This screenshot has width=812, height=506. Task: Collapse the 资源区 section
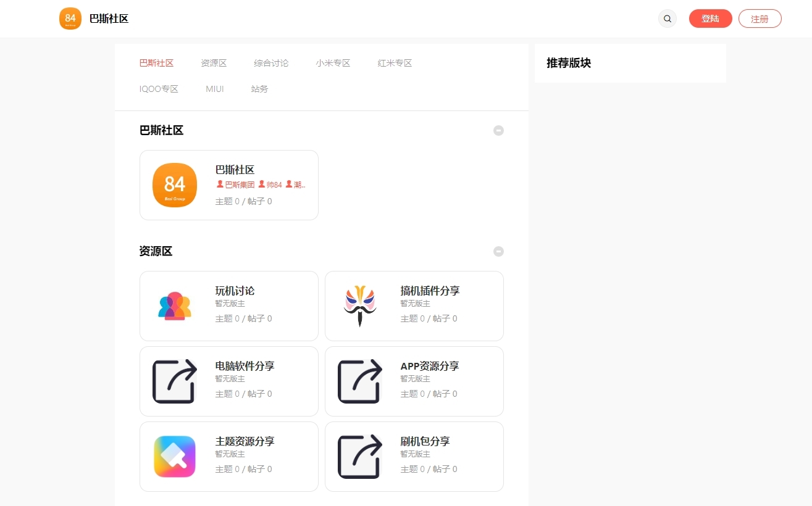(x=498, y=251)
